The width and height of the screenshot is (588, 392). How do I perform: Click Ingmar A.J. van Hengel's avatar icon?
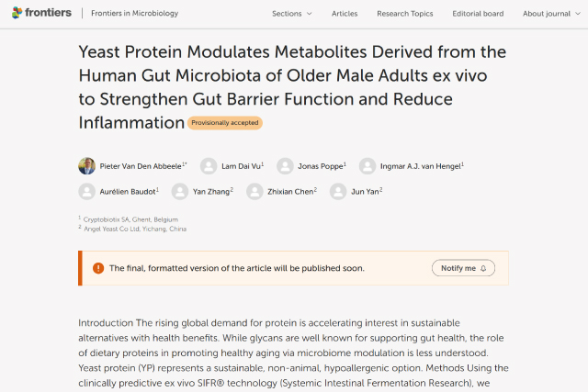367,166
